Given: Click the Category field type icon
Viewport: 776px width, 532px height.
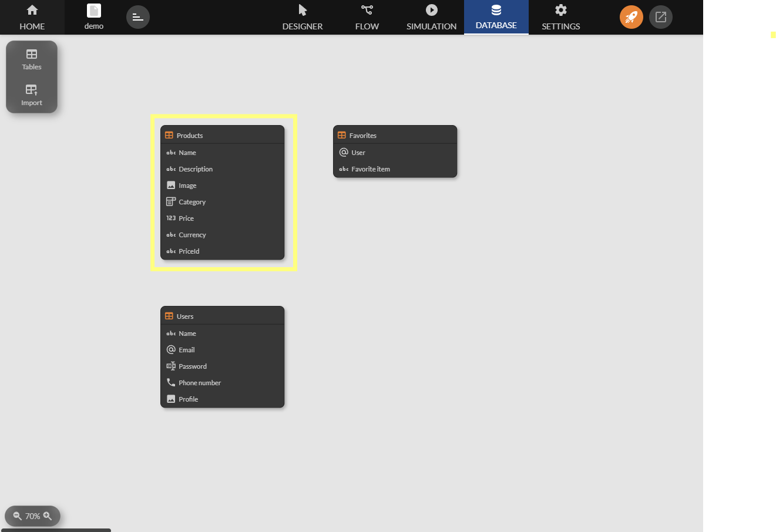Looking at the screenshot, I should pyautogui.click(x=171, y=202).
